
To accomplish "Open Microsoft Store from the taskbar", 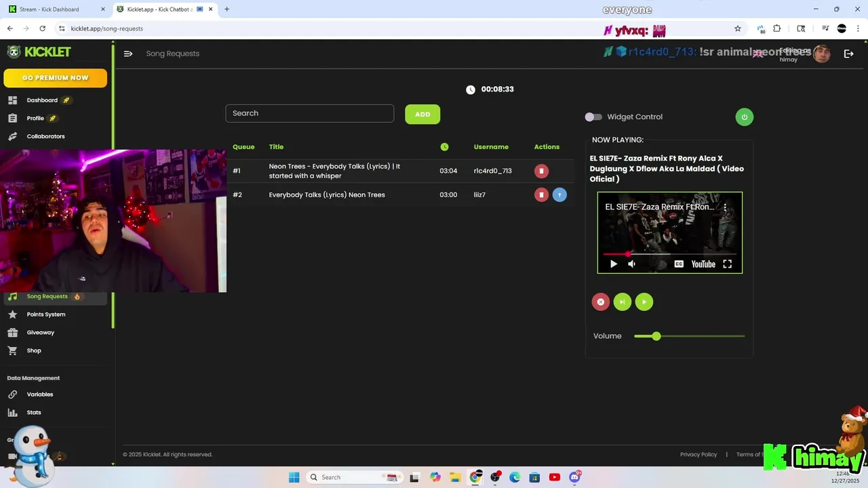I will click(534, 477).
